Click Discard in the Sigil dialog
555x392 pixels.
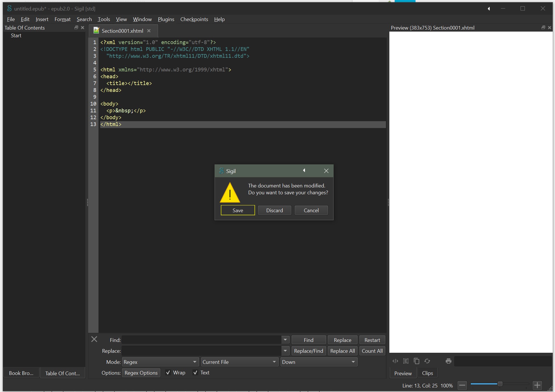coord(274,210)
